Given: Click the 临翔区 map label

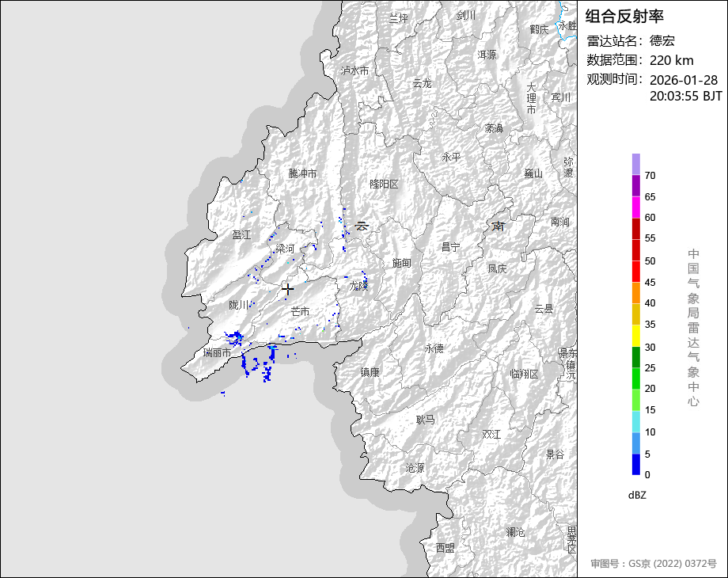Looking at the screenshot, I should click(524, 374).
